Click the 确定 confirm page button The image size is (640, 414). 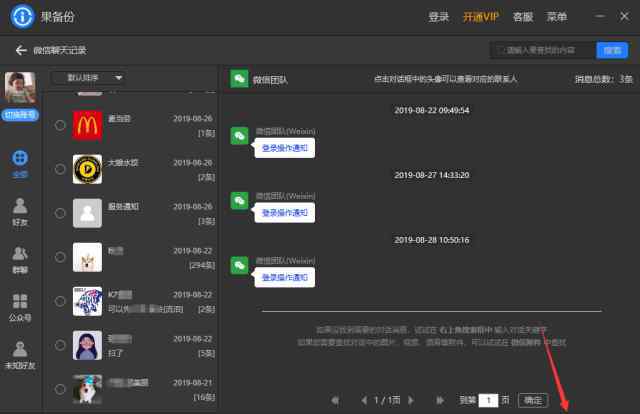tap(533, 400)
